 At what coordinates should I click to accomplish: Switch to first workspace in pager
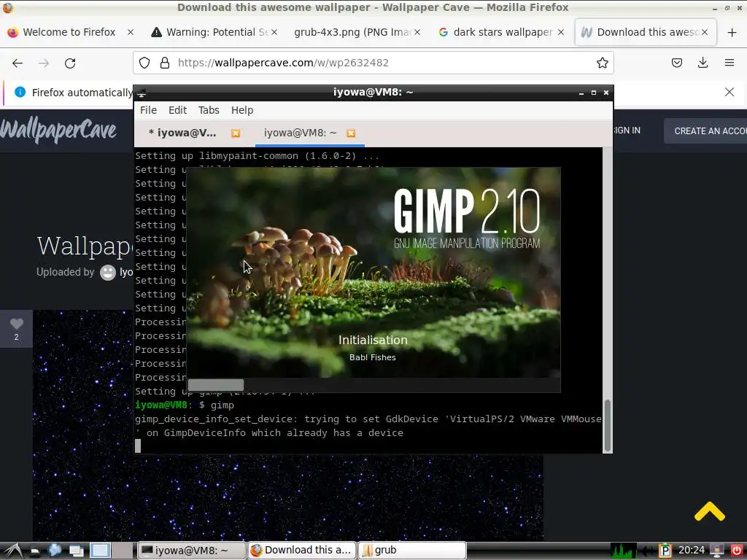pyautogui.click(x=100, y=551)
